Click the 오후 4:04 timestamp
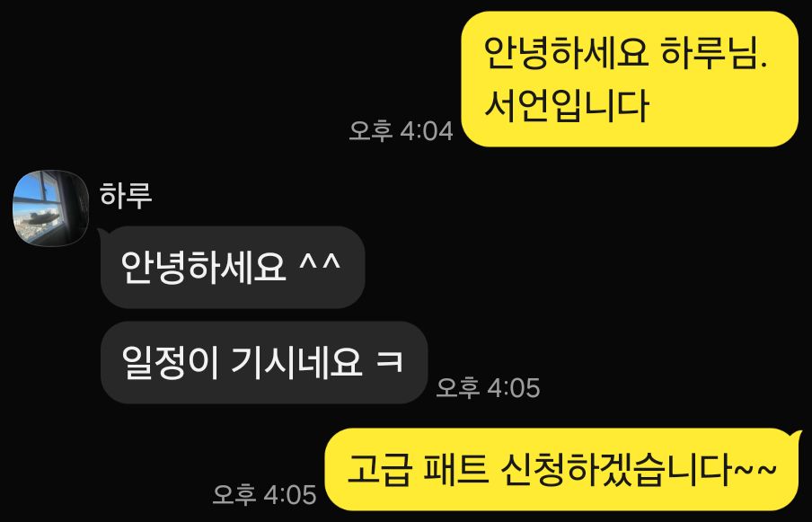Screen dimensions: 812x522 click(401, 130)
